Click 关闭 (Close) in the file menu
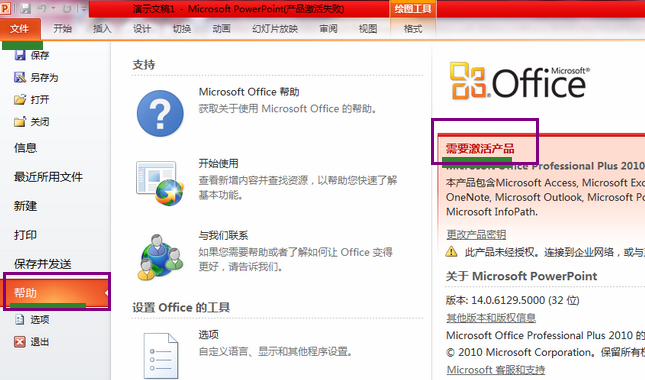The image size is (645, 380). [32, 122]
